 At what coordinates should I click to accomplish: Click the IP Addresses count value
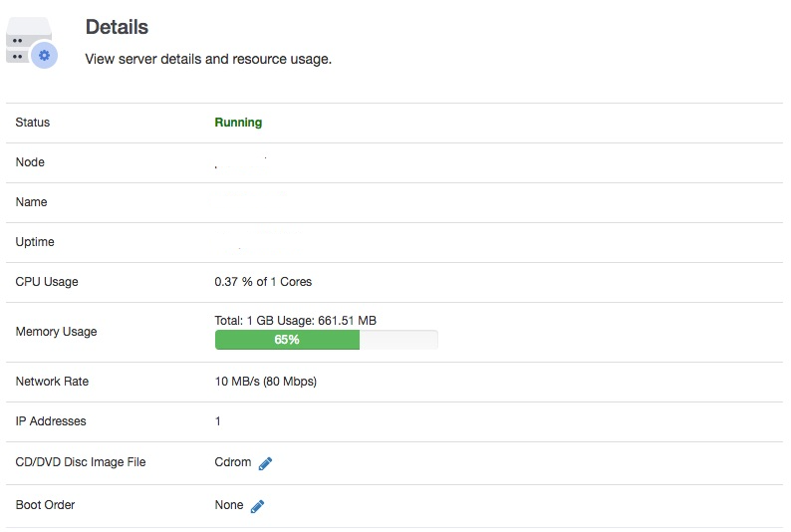coord(218,421)
